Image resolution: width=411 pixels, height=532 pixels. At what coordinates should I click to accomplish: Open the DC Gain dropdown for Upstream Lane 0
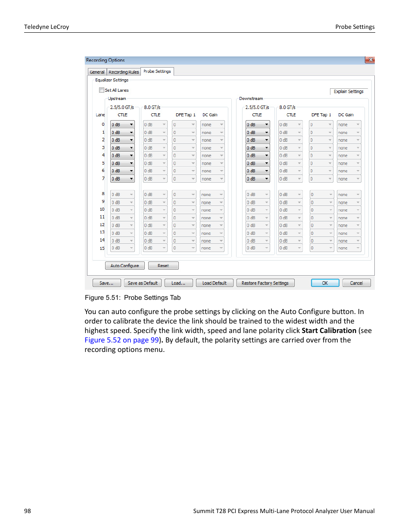pos(212,124)
